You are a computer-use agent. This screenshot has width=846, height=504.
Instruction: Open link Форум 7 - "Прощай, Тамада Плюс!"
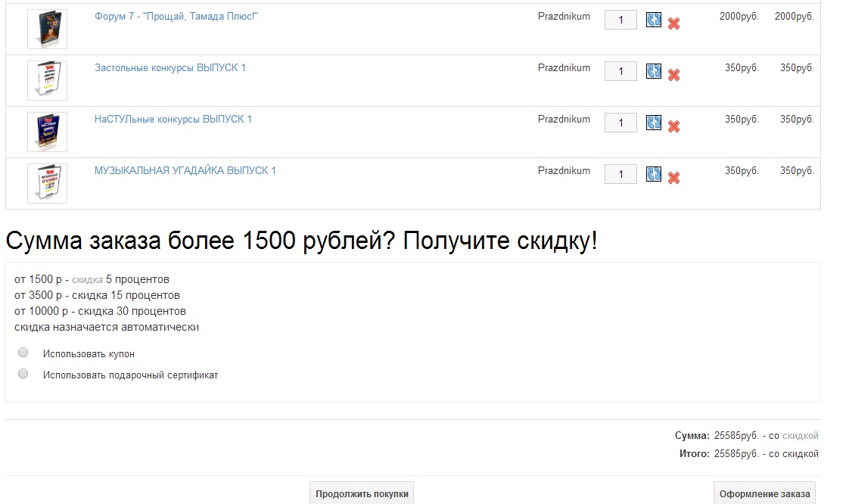tap(176, 16)
